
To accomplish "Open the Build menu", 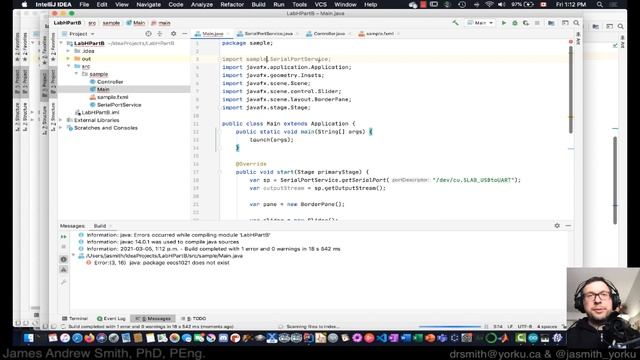I will pyautogui.click(x=258, y=4).
